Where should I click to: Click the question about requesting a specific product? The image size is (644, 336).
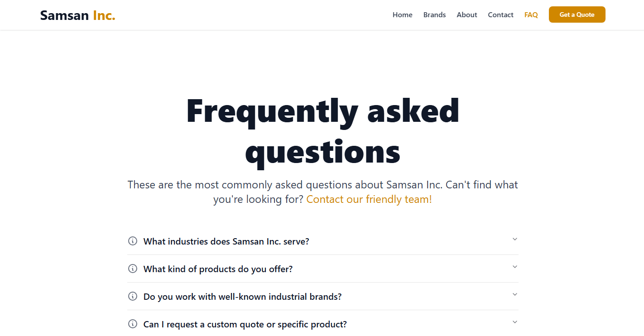pos(245,324)
